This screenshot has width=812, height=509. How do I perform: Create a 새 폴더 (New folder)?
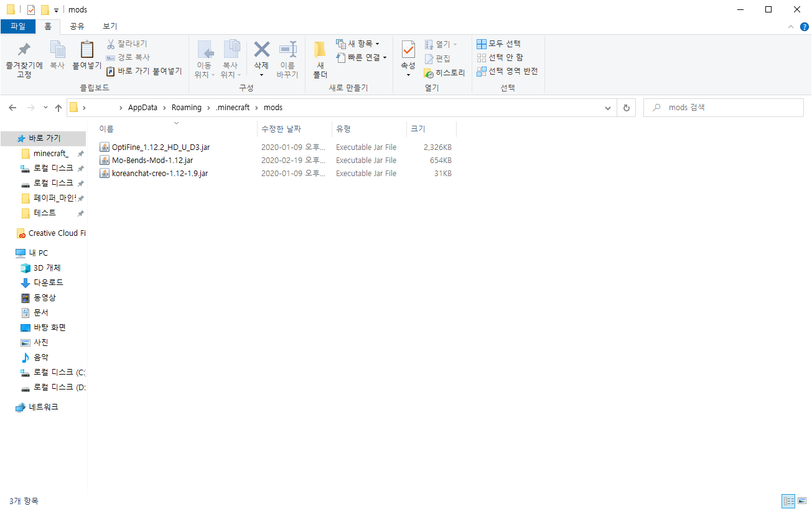point(320,60)
